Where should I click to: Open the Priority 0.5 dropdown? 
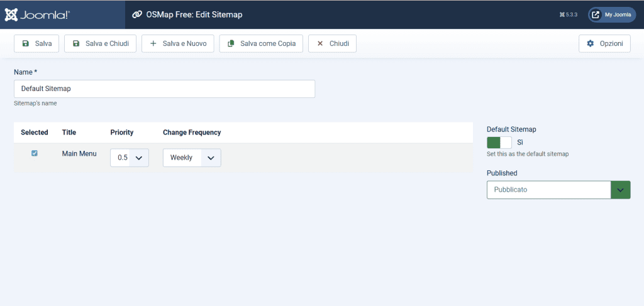tap(130, 158)
